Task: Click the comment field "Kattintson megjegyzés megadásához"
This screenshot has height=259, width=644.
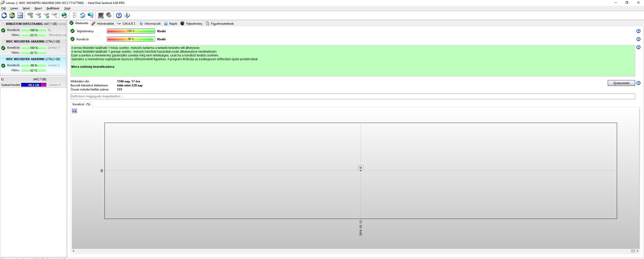Action: pyautogui.click(x=353, y=96)
